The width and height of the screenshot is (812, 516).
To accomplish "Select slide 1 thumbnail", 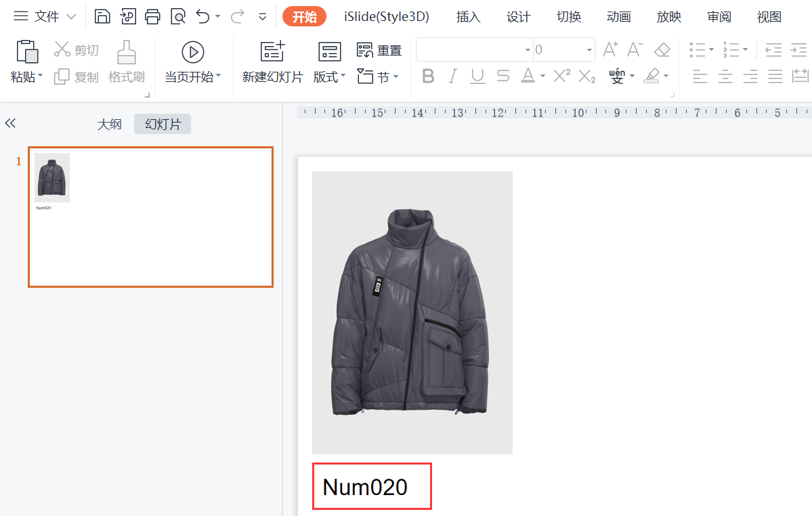I will click(150, 217).
